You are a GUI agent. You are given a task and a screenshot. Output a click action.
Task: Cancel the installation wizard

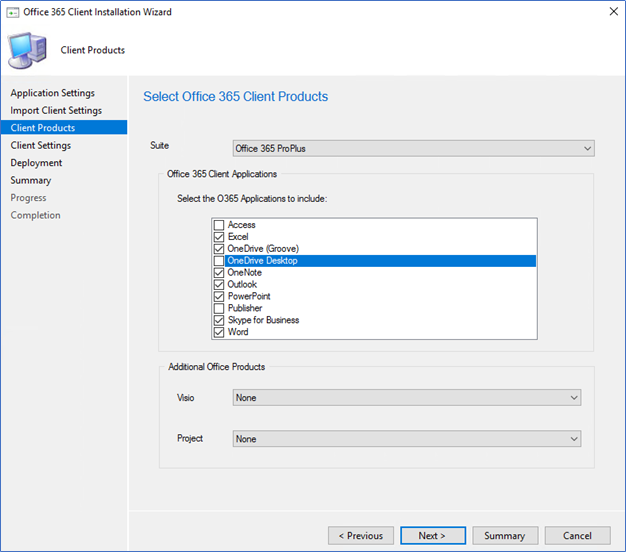pyautogui.click(x=577, y=536)
